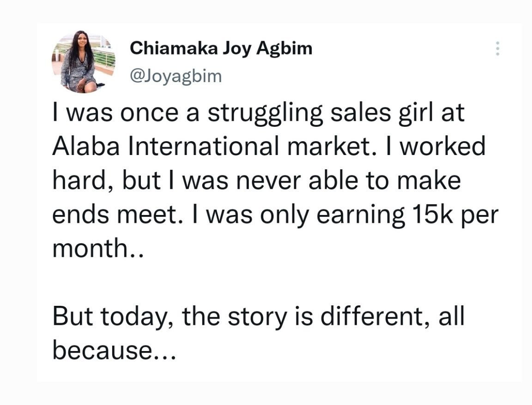
Task: Click the words "I was once" opening the tweet
Action: click(116, 113)
